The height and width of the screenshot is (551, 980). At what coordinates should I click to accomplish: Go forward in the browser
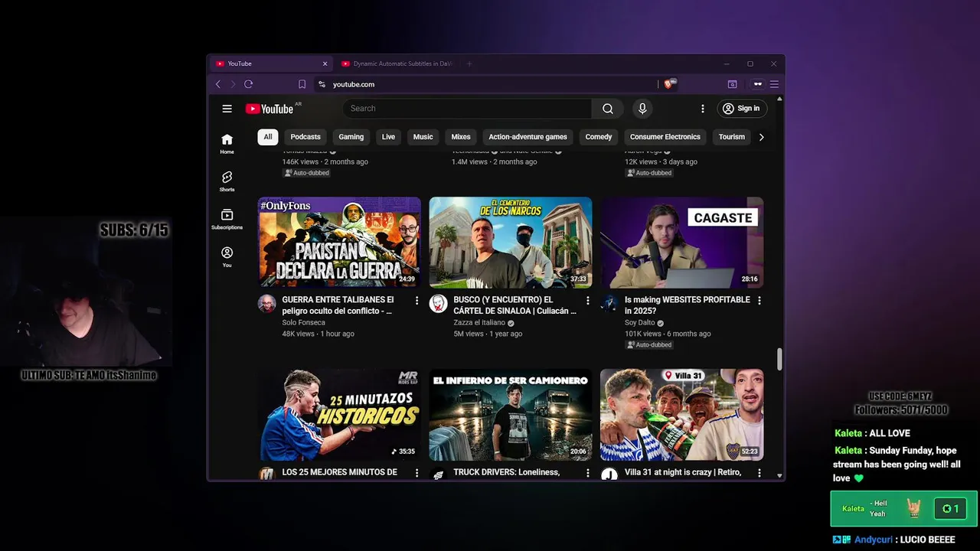[x=233, y=84]
